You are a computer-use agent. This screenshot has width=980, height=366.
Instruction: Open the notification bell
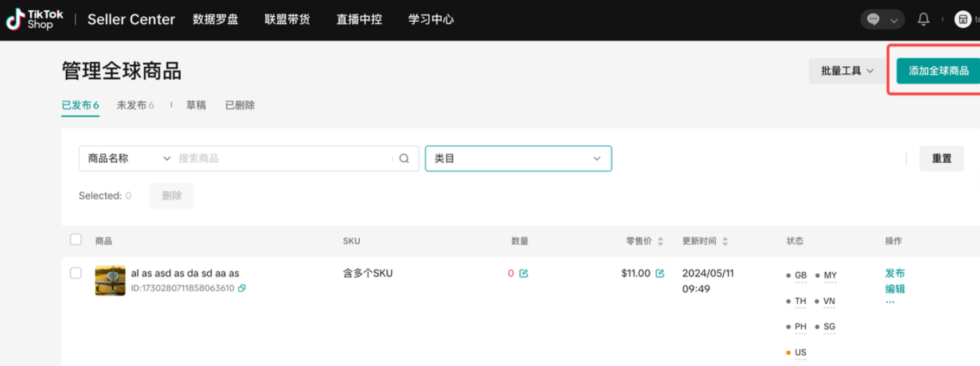click(x=923, y=20)
